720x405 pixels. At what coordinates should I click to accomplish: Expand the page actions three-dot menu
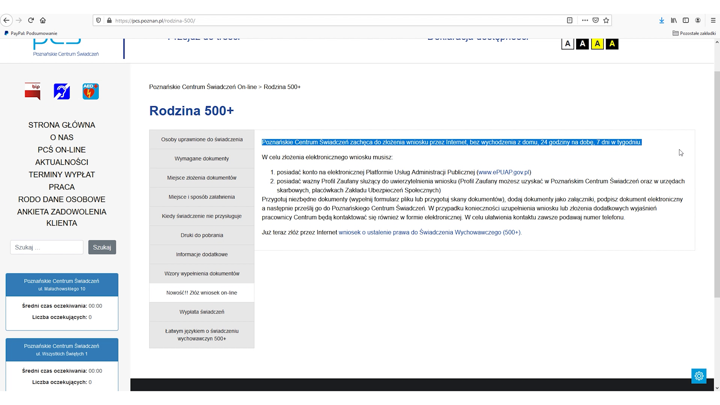584,20
